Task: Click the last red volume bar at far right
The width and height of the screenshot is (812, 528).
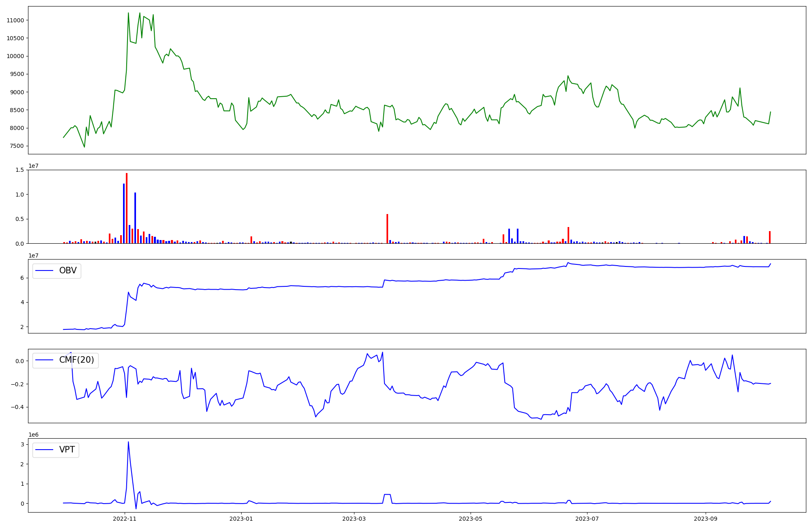Action: click(769, 237)
